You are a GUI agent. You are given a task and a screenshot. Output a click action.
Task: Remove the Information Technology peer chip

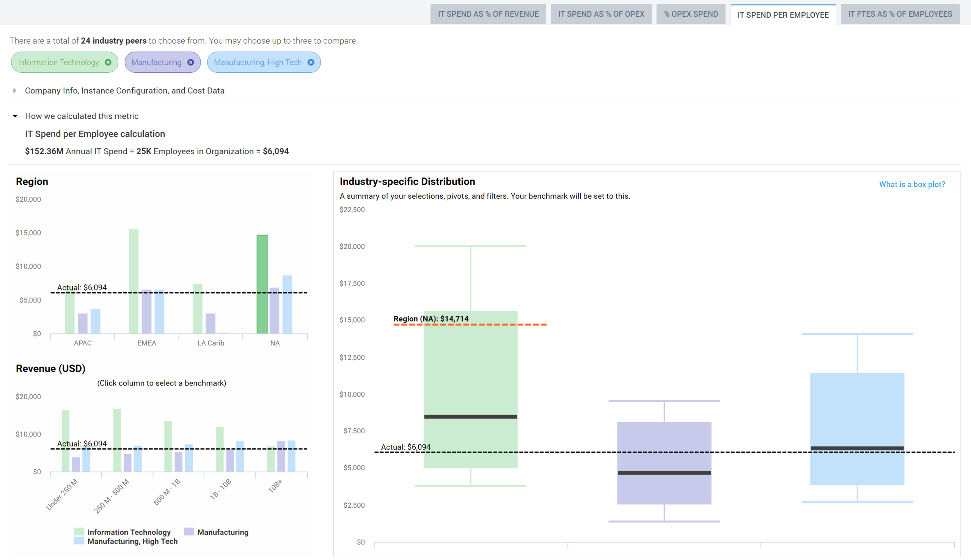(x=108, y=62)
